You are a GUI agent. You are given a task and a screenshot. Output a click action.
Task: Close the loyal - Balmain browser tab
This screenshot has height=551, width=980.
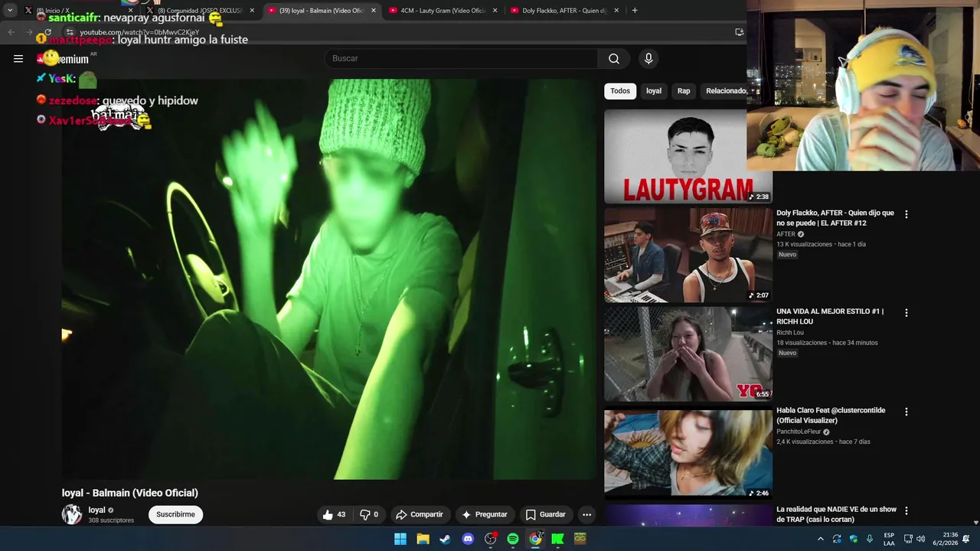(x=374, y=11)
